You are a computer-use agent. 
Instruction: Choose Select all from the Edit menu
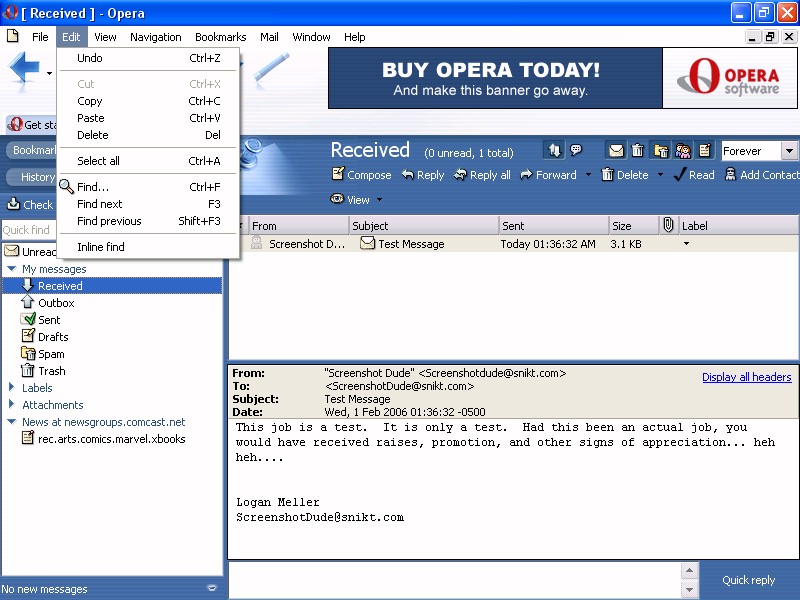coord(148,161)
